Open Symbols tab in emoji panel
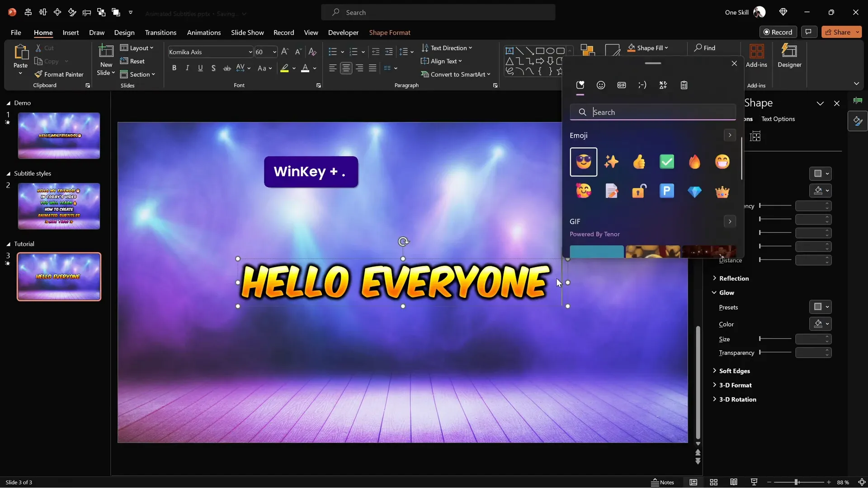The width and height of the screenshot is (868, 488). click(x=663, y=85)
